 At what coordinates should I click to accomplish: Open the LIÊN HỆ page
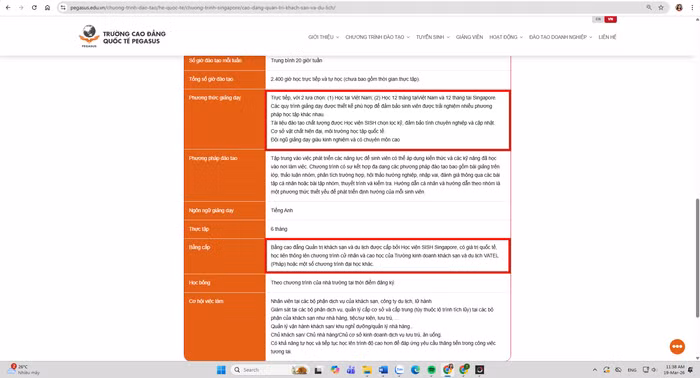pyautogui.click(x=607, y=37)
